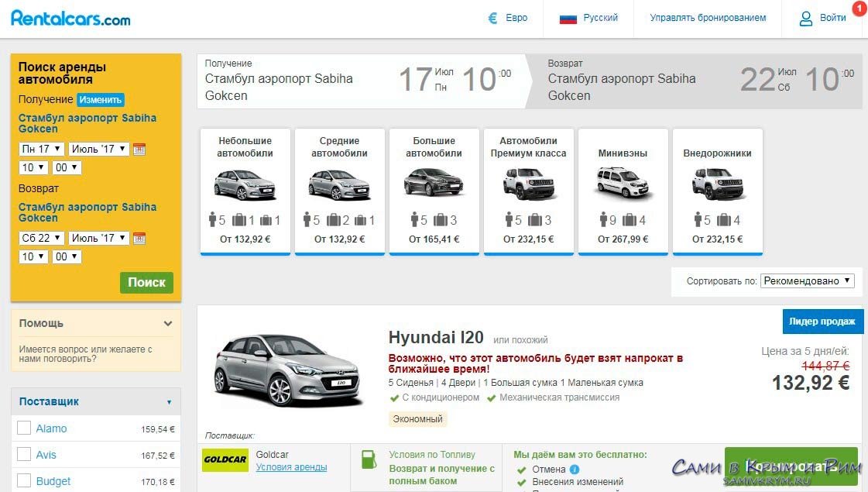Open return date calendar icon

139,238
